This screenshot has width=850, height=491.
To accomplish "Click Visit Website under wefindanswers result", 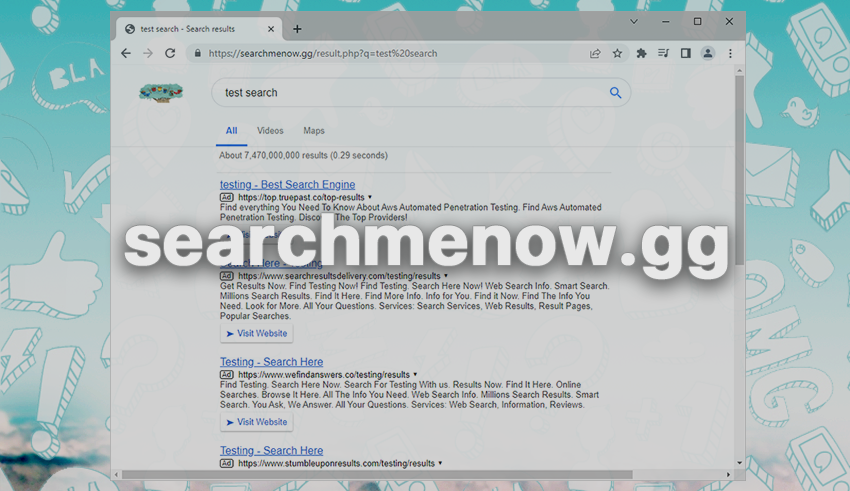I will pyautogui.click(x=256, y=422).
